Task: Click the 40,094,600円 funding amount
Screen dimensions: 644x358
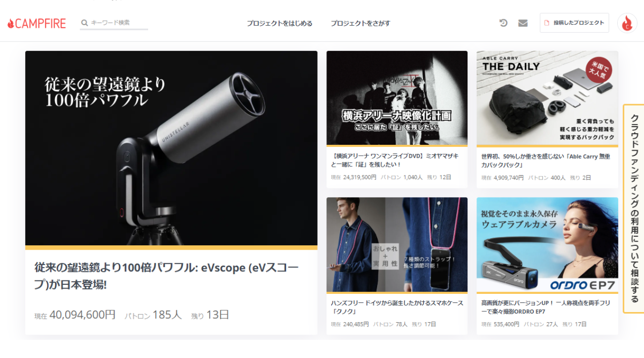Action: point(82,315)
